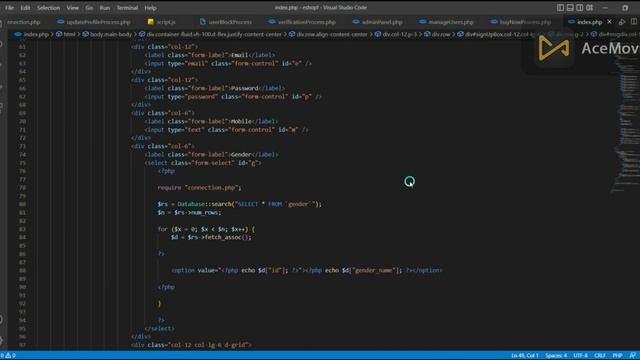
Task: Change indentation via Spaces: 4
Action: point(556,356)
